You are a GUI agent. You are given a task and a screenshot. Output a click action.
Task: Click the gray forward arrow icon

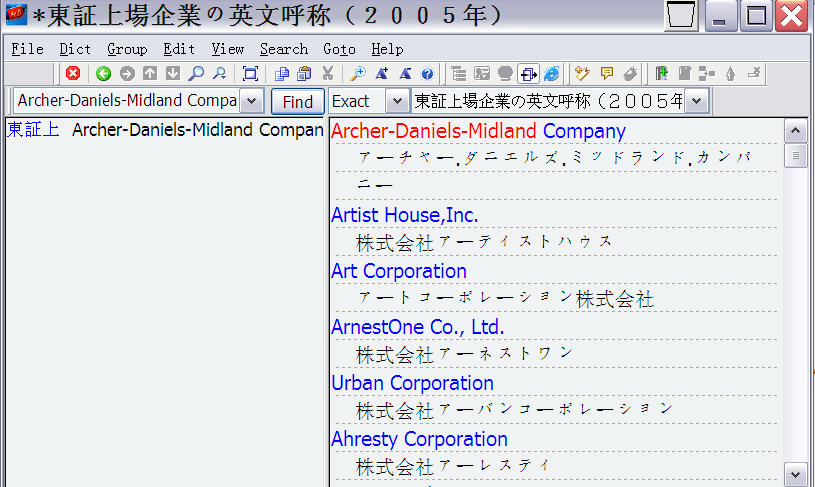(x=127, y=73)
